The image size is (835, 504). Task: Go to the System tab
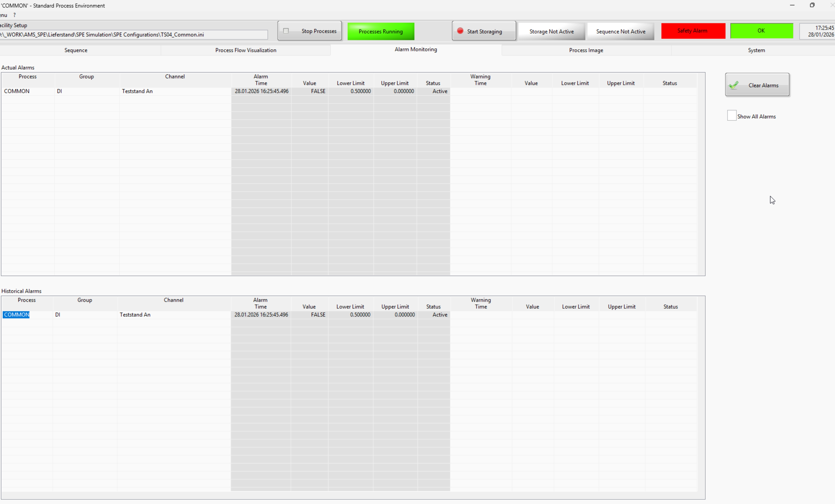756,50
